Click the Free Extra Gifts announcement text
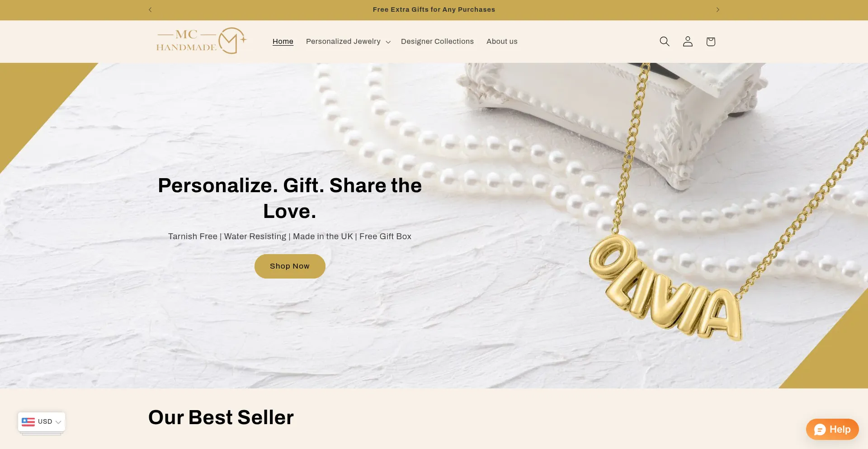This screenshot has height=449, width=868. pos(434,9)
